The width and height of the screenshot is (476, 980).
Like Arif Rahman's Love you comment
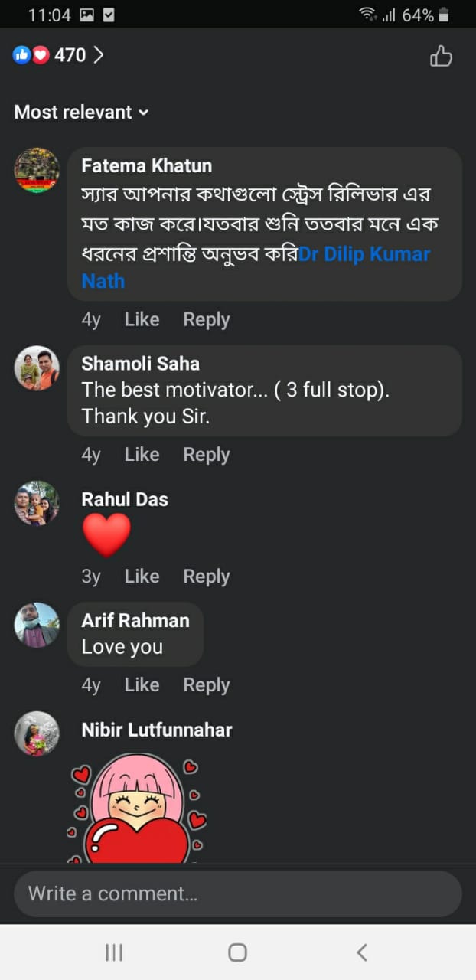point(142,684)
